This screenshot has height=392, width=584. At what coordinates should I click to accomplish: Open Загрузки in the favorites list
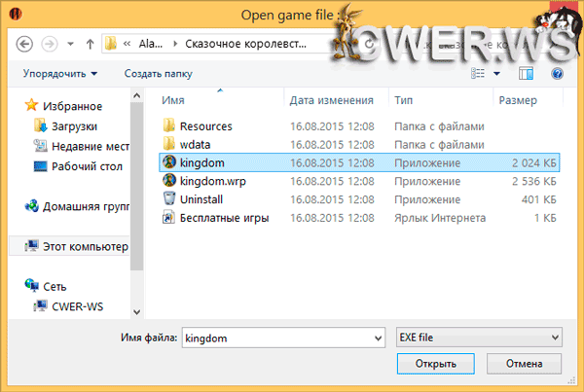(75, 125)
